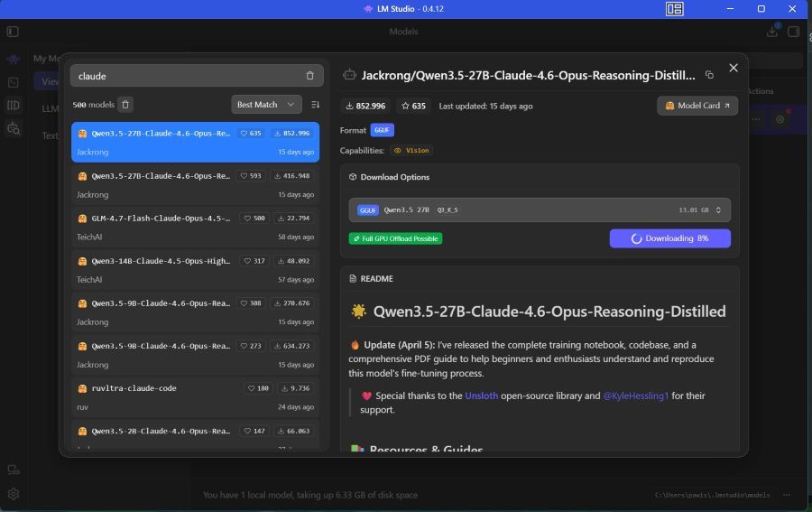
Task: Open the settings gear in the bottom-left corner
Action: (x=13, y=494)
